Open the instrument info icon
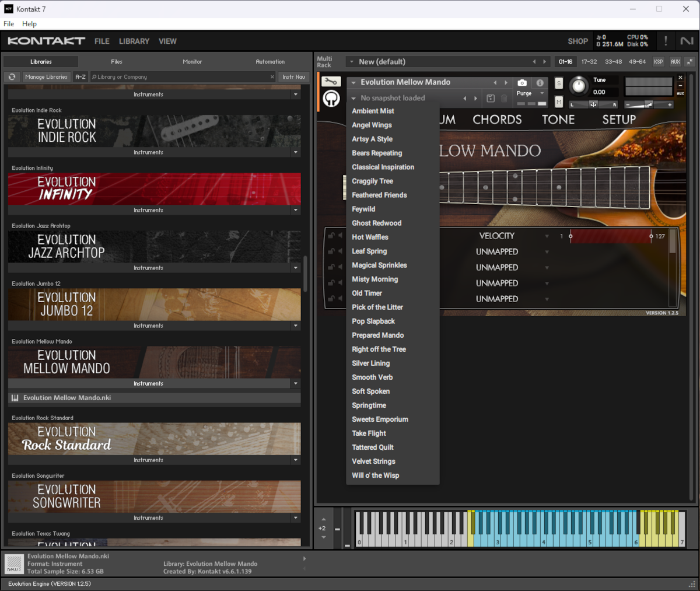700x591 pixels. click(540, 83)
